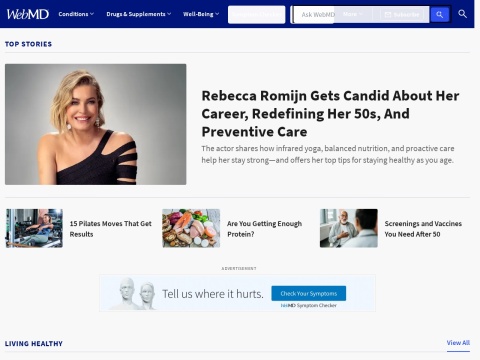Open '15 Pilates Moves That Get Results'
Image resolution: width=480 pixels, height=360 pixels.
(111, 229)
